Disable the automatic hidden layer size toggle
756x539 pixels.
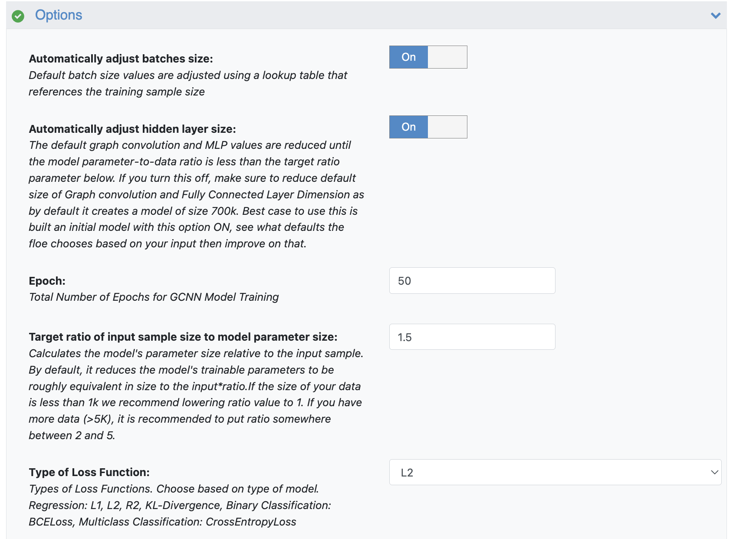(x=408, y=127)
